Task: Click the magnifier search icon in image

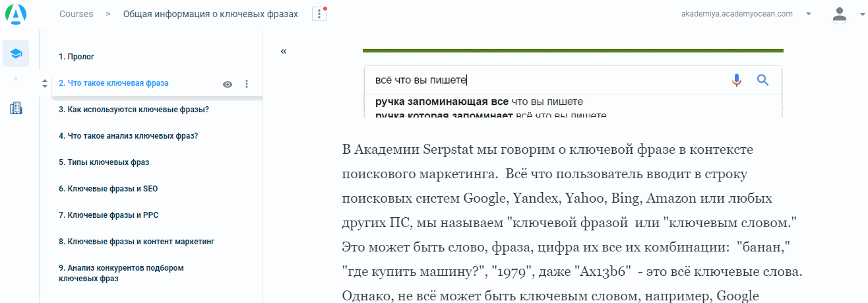Action: click(763, 81)
